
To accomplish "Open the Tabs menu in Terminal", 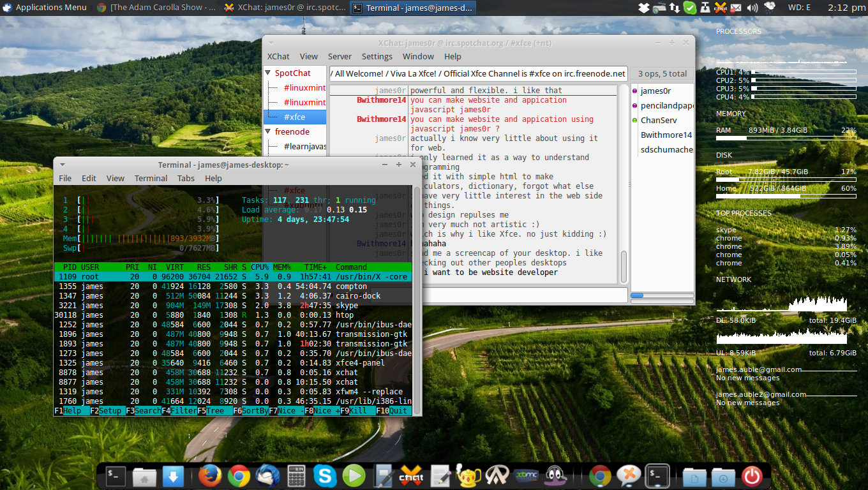I will point(186,179).
